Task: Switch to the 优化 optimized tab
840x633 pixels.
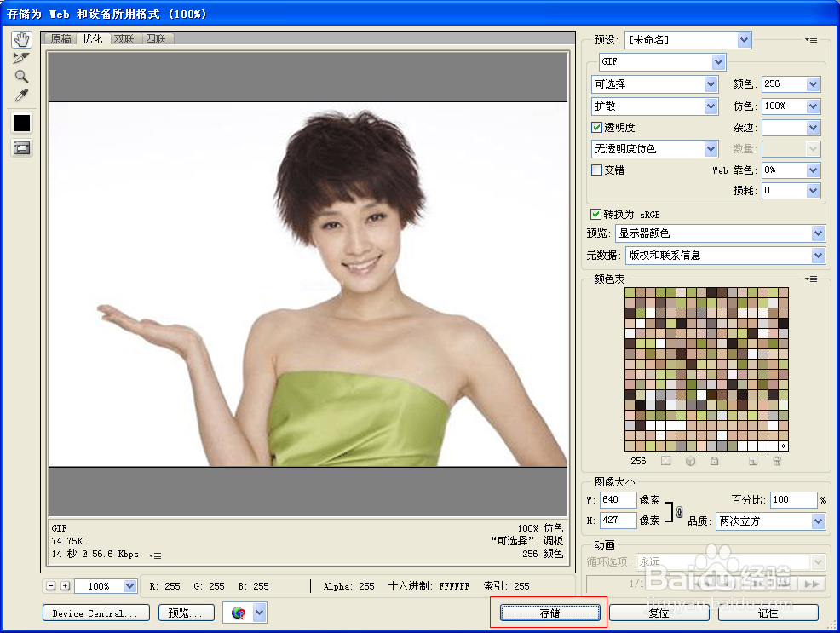Action: pyautogui.click(x=93, y=38)
